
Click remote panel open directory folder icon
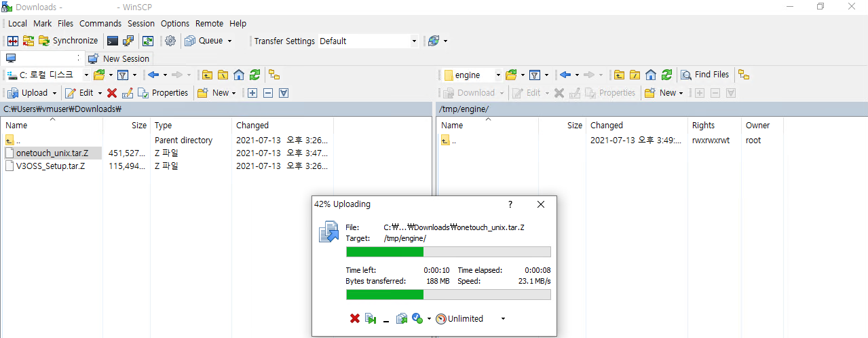pyautogui.click(x=510, y=75)
